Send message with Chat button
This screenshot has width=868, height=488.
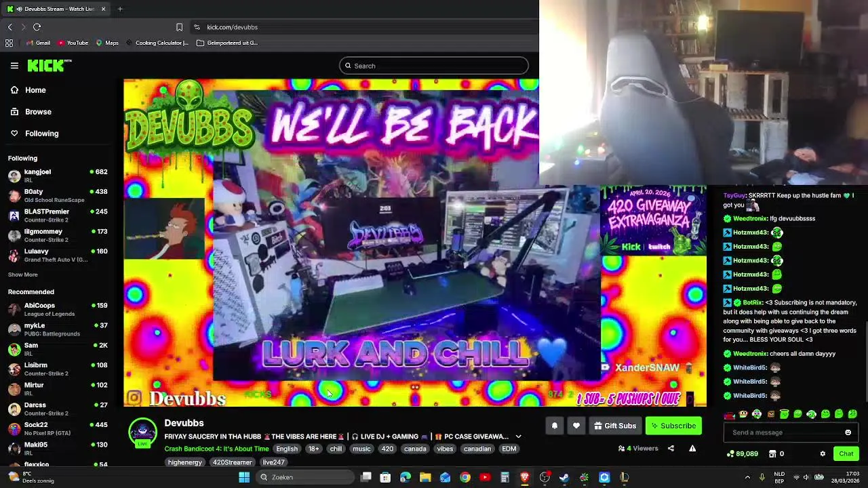click(846, 453)
